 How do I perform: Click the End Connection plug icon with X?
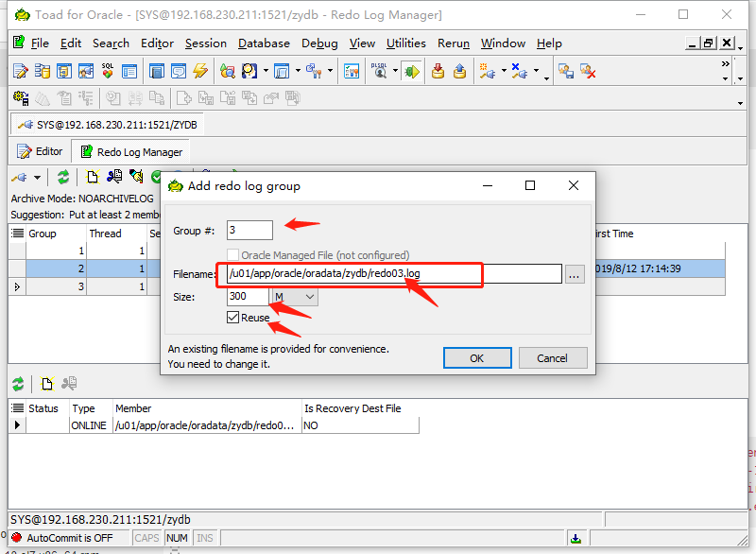(519, 71)
